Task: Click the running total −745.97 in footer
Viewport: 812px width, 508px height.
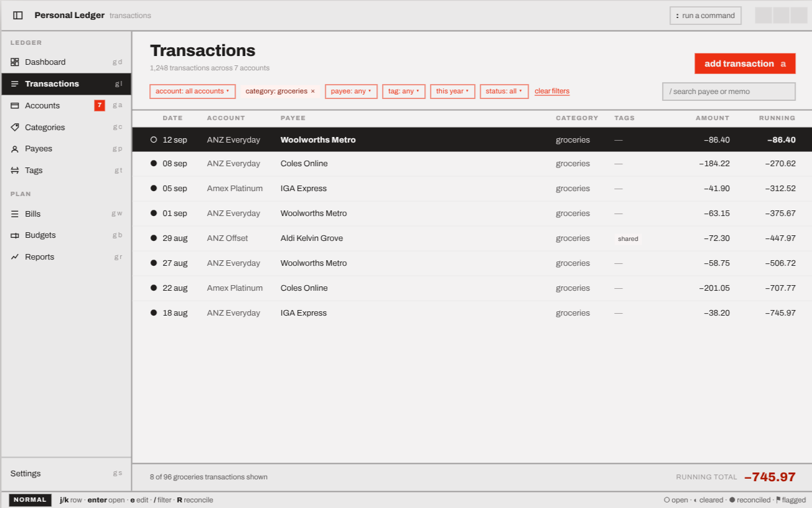Action: (770, 477)
